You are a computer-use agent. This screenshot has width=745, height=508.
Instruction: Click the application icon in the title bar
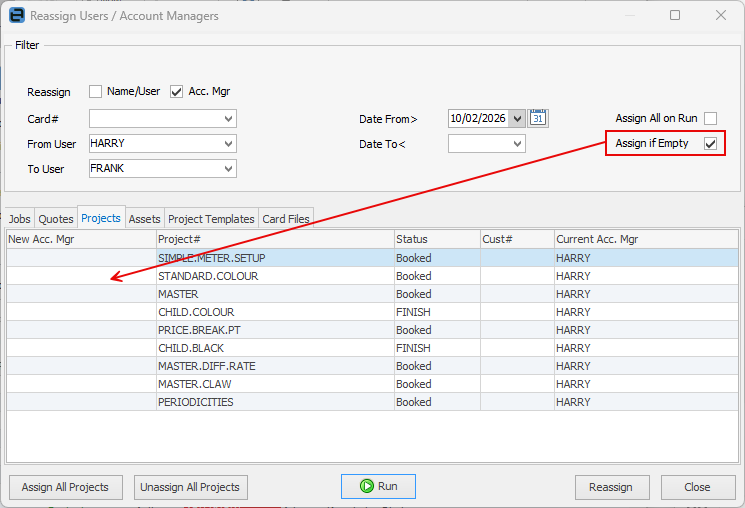(x=16, y=16)
